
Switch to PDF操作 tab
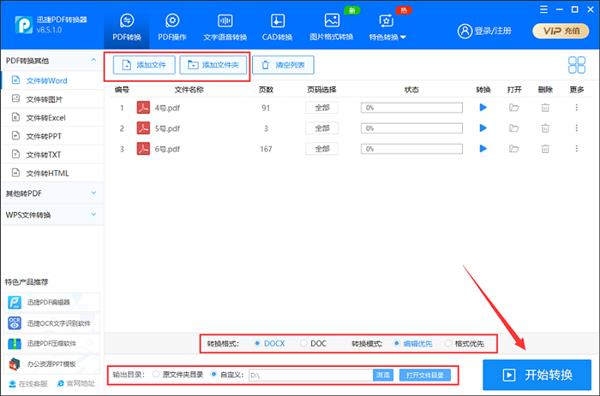coord(172,27)
